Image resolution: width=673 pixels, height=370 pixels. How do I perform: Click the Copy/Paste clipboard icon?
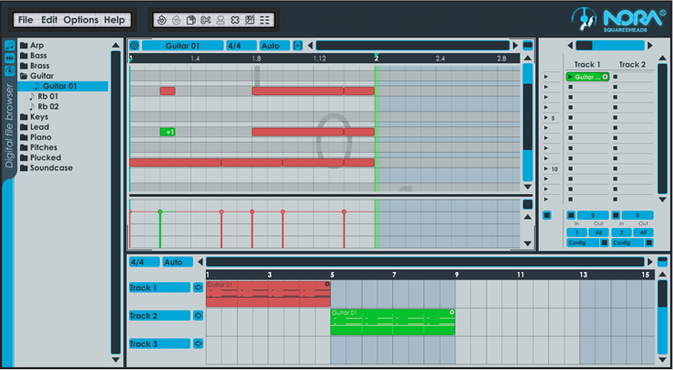click(x=191, y=20)
